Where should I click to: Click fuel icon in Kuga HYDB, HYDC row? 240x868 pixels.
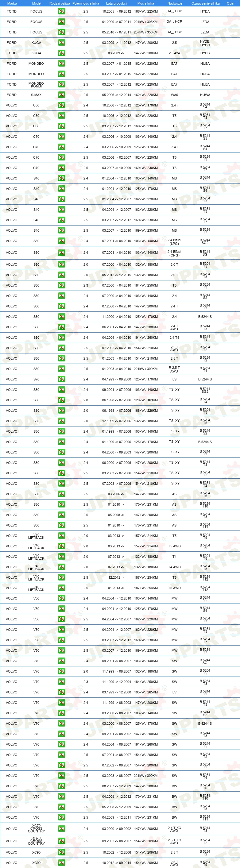[61, 42]
